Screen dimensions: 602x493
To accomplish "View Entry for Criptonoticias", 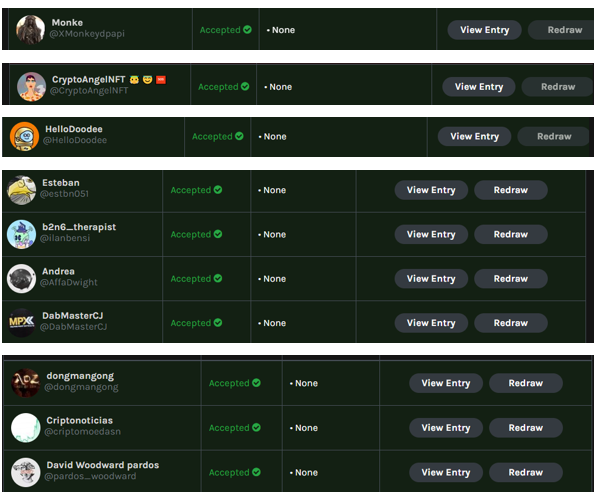I will point(446,428).
